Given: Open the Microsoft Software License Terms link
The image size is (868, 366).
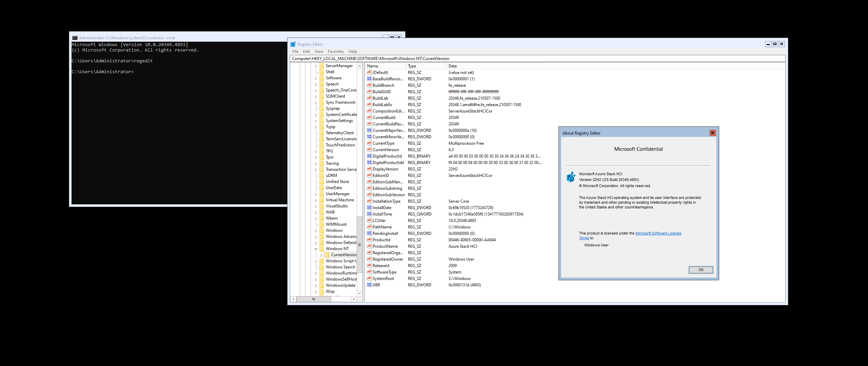Looking at the screenshot, I should (x=657, y=233).
